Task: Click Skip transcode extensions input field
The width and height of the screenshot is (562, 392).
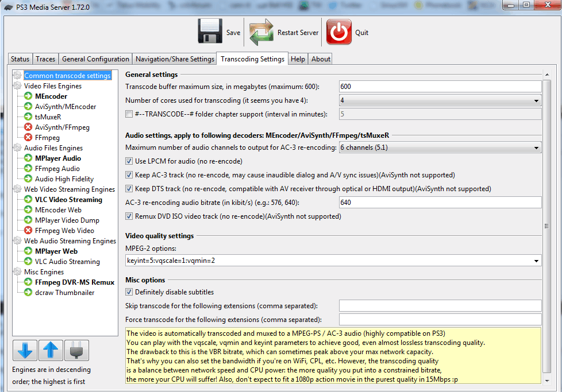Action: pyautogui.click(x=440, y=306)
